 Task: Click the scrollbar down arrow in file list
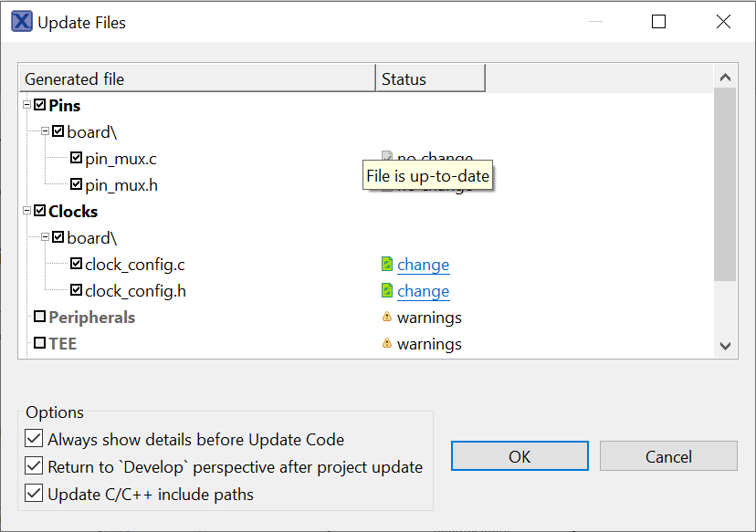coord(725,345)
